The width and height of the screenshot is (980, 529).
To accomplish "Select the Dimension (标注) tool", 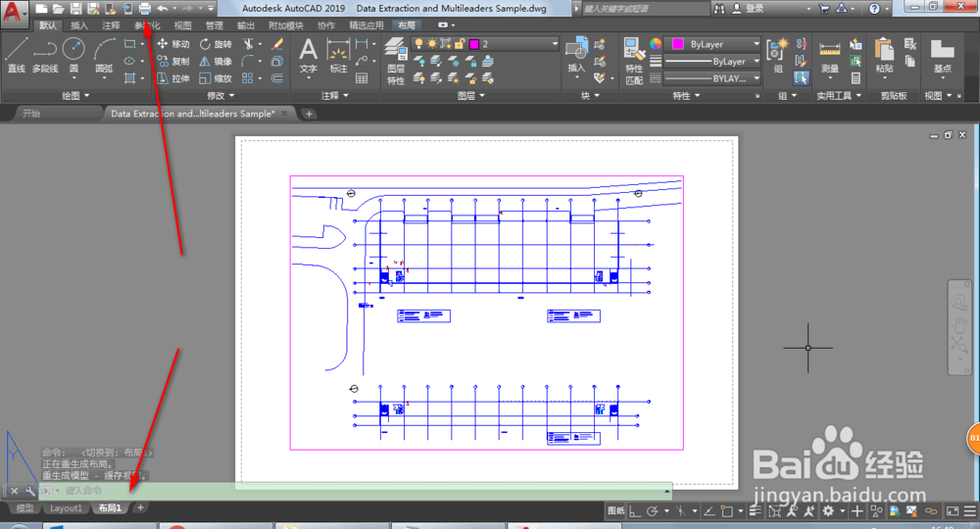I will click(x=338, y=56).
